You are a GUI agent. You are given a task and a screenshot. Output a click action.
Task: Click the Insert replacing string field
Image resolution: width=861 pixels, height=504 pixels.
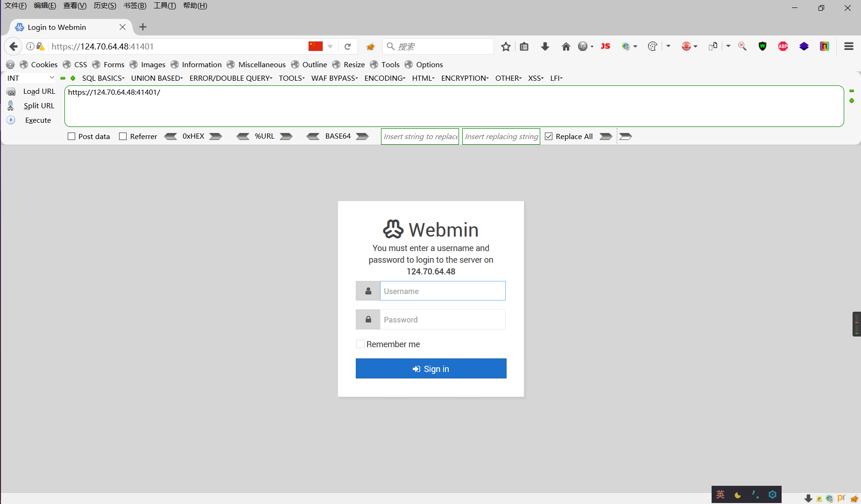[501, 136]
